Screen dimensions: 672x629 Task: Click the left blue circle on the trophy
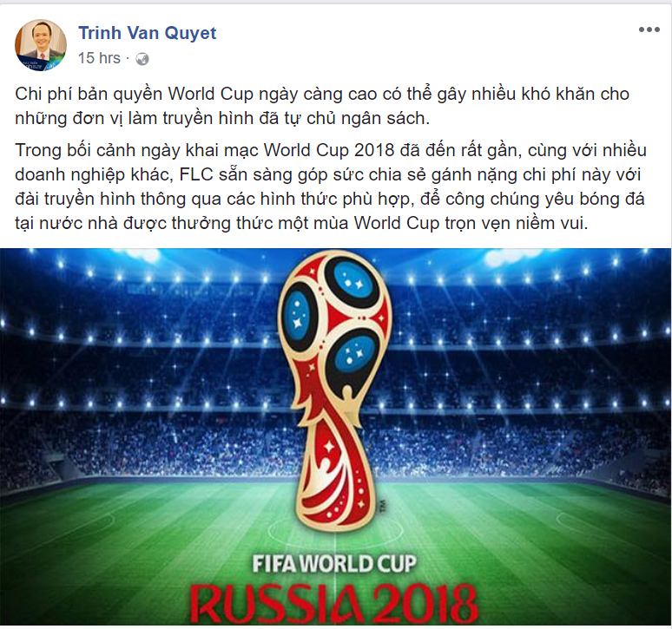(x=298, y=316)
